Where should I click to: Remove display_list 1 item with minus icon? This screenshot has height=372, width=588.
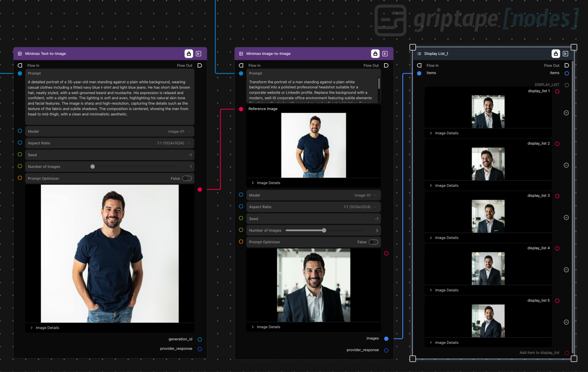click(566, 113)
